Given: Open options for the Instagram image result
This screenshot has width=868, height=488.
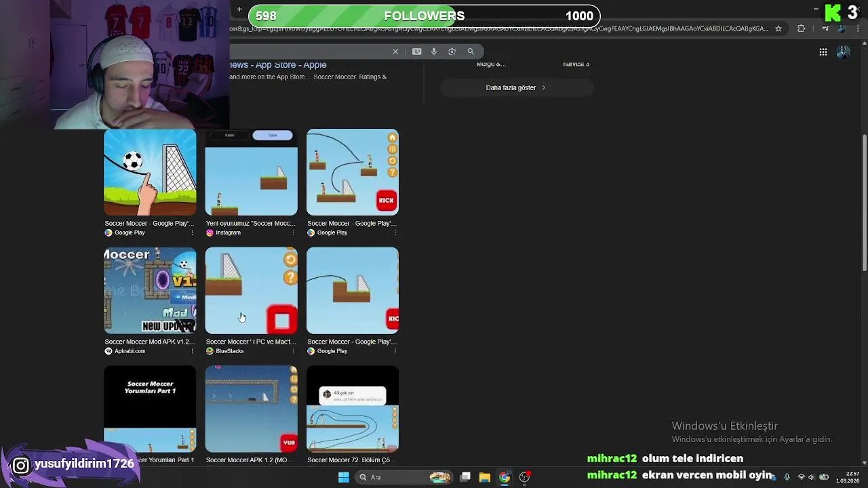Looking at the screenshot, I should pyautogui.click(x=293, y=232).
